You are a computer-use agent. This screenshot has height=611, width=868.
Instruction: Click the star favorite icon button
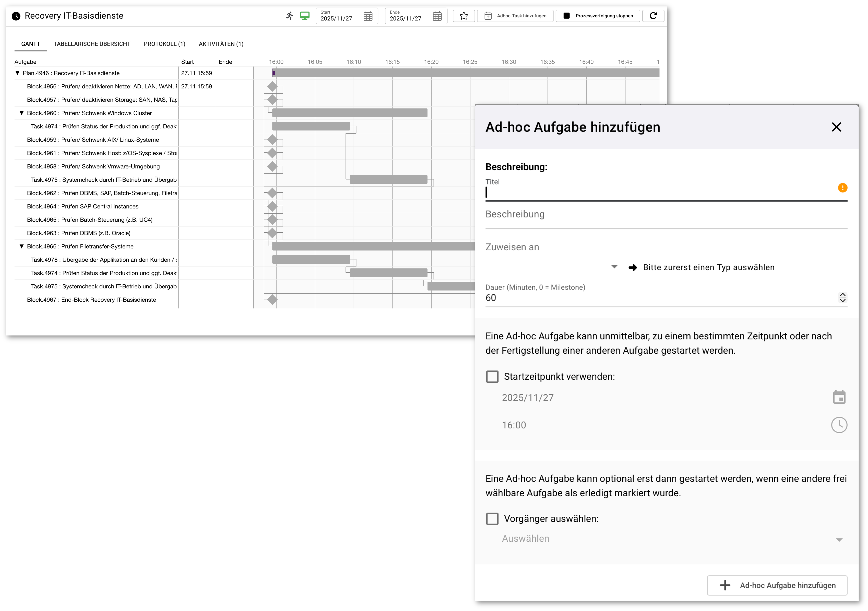click(x=464, y=16)
